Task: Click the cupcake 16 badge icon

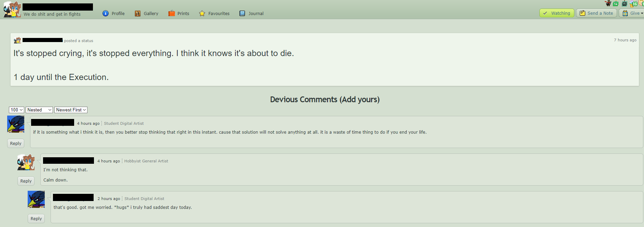Action: coord(634,4)
